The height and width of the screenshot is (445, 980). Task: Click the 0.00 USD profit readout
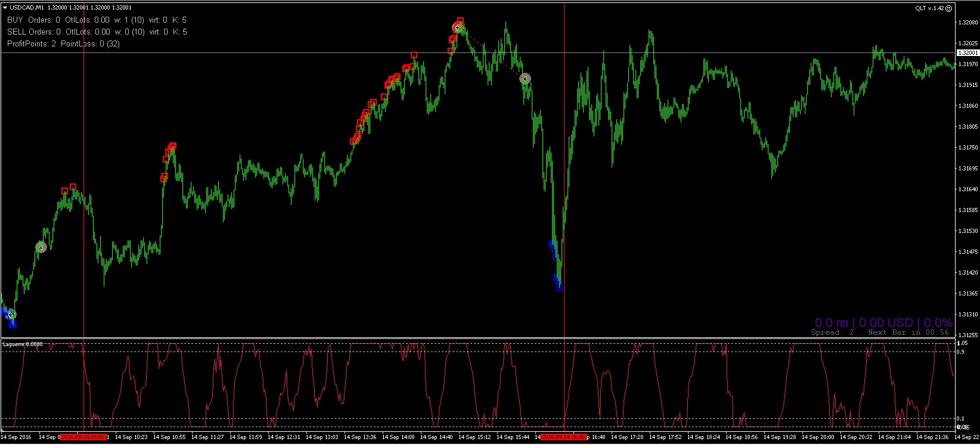point(886,323)
